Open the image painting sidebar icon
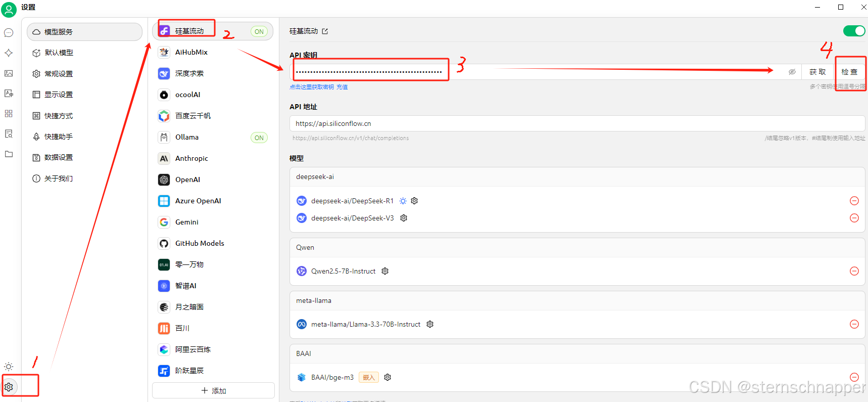 click(x=9, y=73)
